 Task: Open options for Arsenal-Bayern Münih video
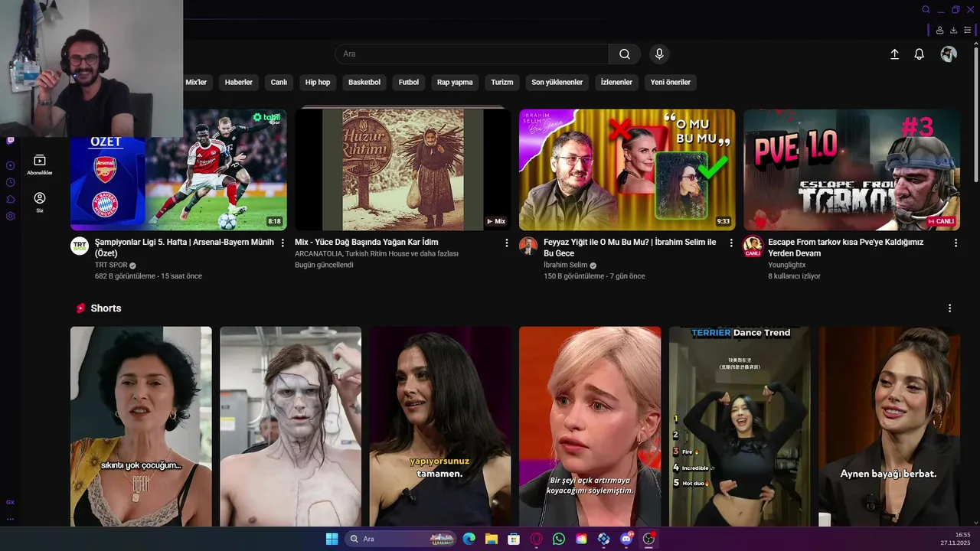(x=283, y=243)
